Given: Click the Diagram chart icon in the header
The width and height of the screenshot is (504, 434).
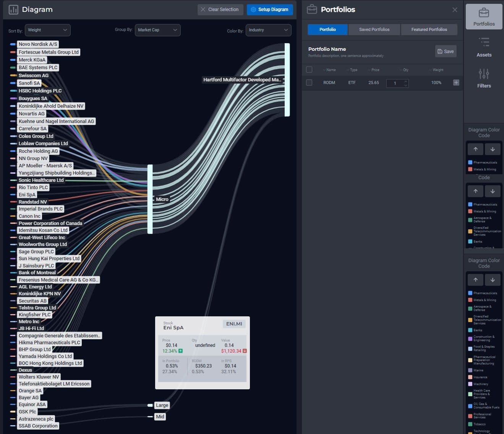Looking at the screenshot, I should [13, 10].
